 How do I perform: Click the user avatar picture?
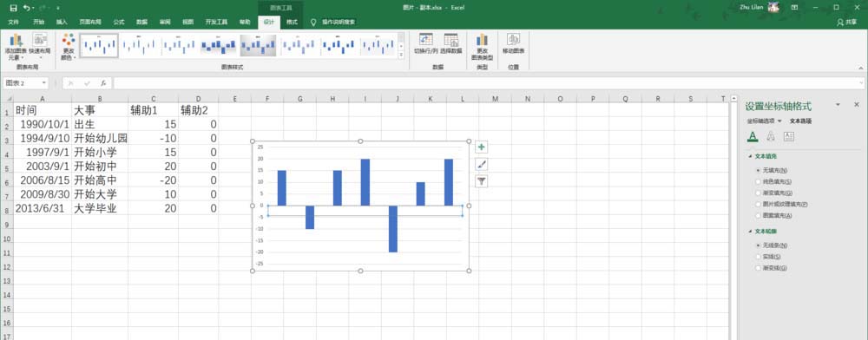point(773,7)
